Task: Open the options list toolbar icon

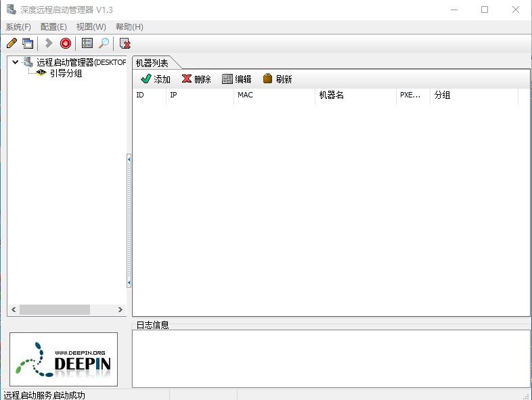Action: 87,43
